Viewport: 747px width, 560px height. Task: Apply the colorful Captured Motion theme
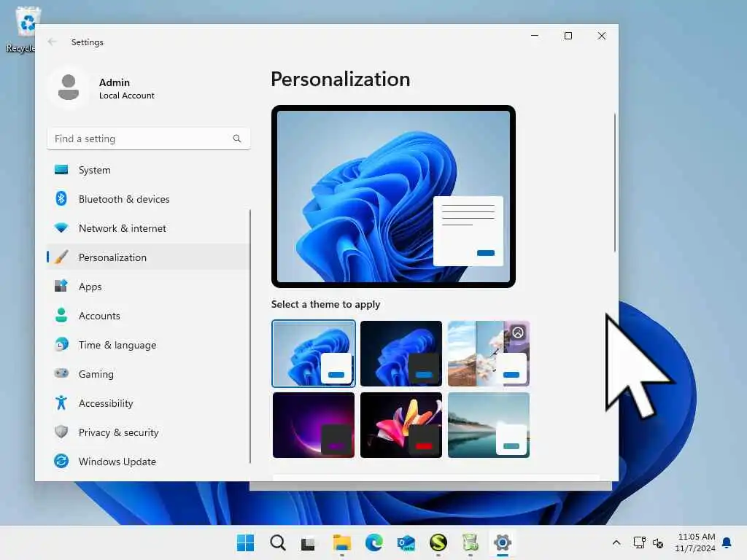click(x=401, y=425)
